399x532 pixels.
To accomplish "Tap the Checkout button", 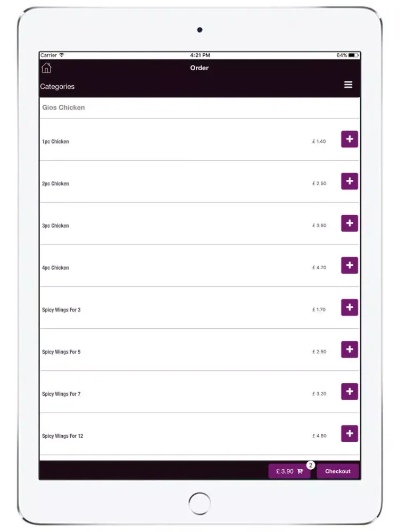I will pos(338,471).
